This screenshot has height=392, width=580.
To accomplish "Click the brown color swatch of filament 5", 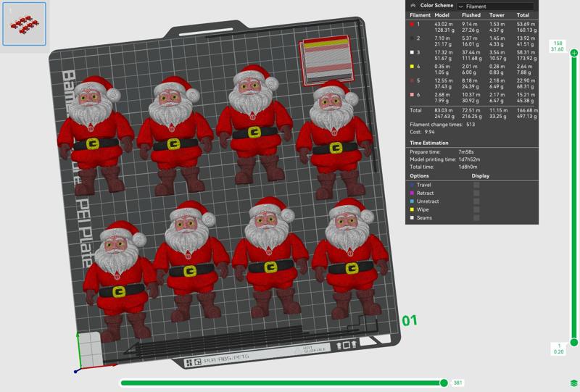I will pyautogui.click(x=412, y=80).
